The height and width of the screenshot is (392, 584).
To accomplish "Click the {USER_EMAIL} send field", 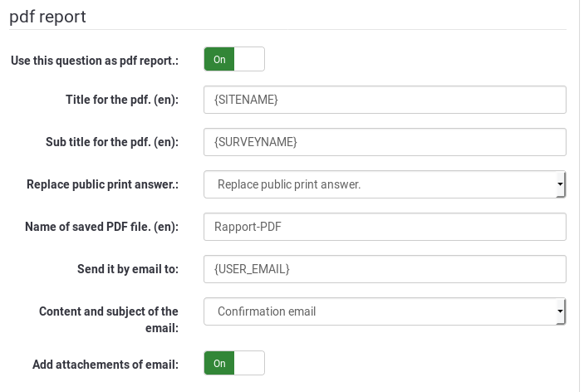I will pyautogui.click(x=385, y=269).
